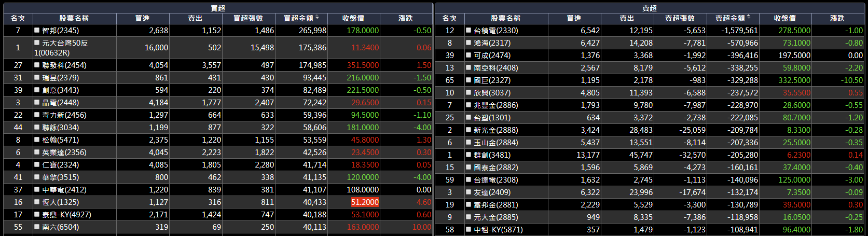
Task: Click the 賣超張數 value -32,570
Action: (692, 155)
